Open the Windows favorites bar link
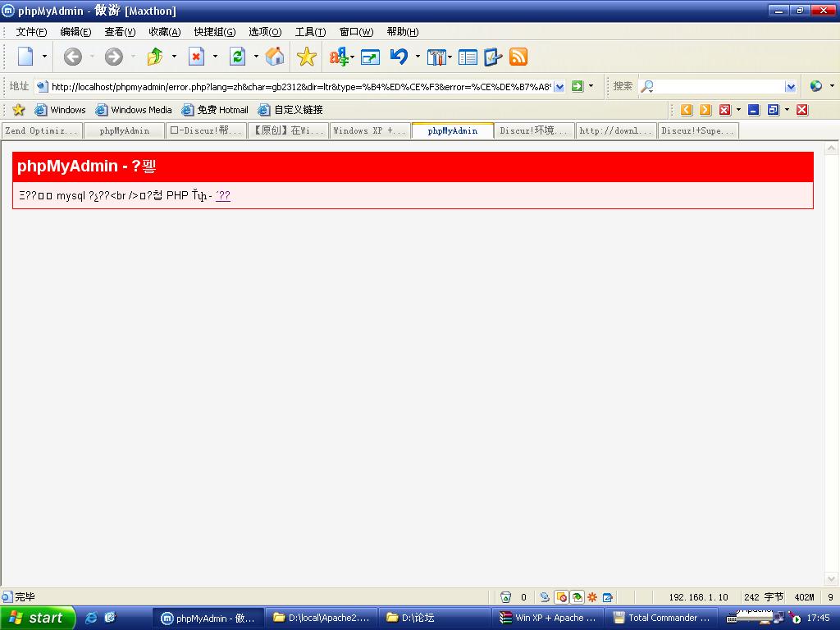The image size is (840, 630). [x=60, y=110]
